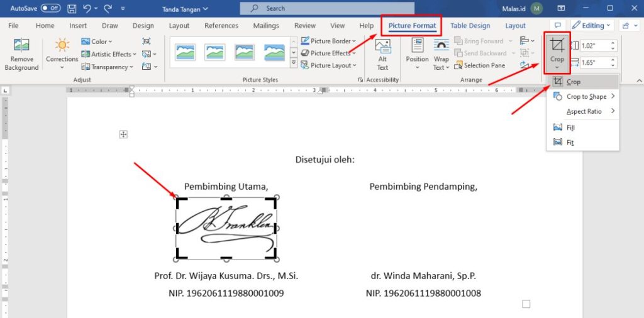Image resolution: width=644 pixels, height=318 pixels.
Task: Open the Picture Layout dropdown
Action: [x=328, y=65]
